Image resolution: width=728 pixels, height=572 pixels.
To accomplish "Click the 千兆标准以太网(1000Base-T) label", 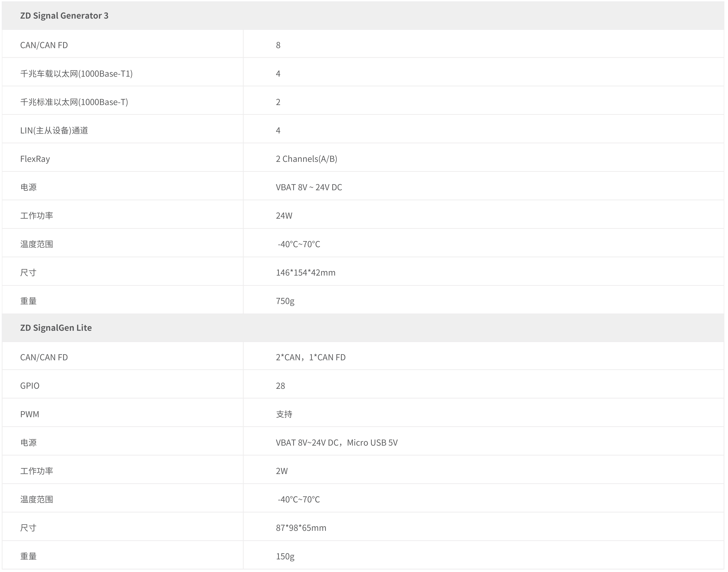I will [x=74, y=102].
